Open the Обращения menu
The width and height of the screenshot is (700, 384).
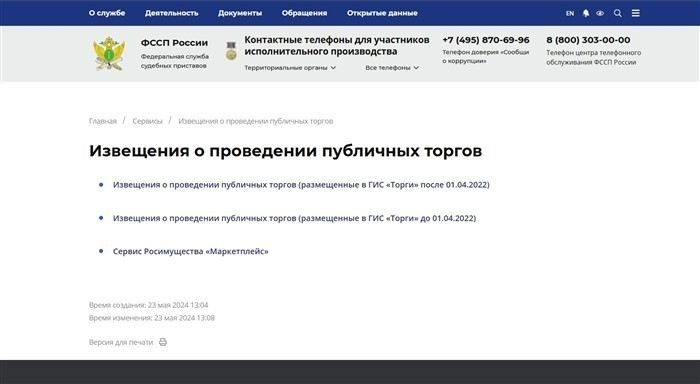pyautogui.click(x=304, y=13)
